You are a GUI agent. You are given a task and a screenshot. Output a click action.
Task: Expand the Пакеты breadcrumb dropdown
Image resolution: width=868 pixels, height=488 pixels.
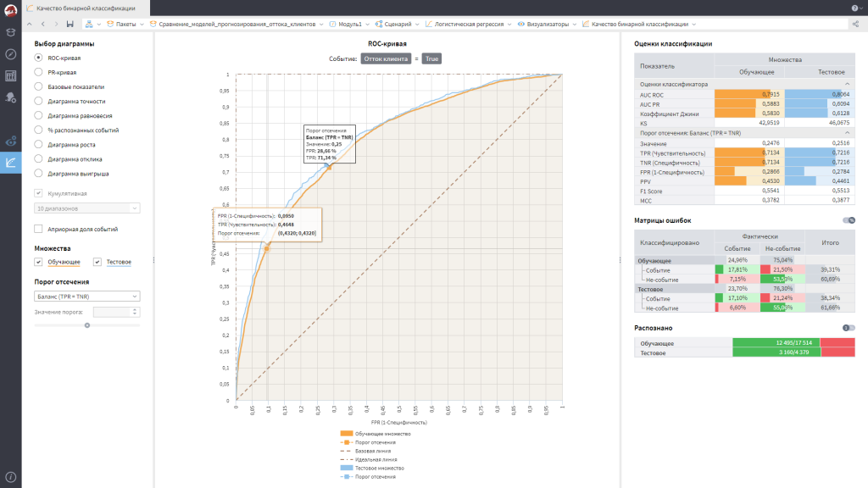coord(142,25)
